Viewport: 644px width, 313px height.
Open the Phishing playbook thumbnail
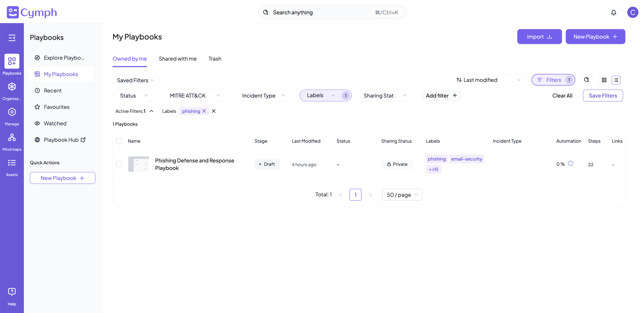[x=138, y=164]
